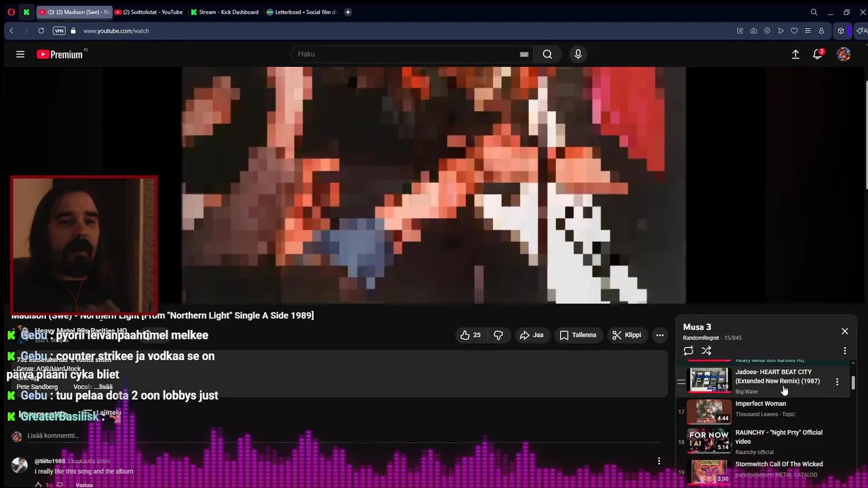Click the Jaa share button
Image resolution: width=868 pixels, height=488 pixels.
pyautogui.click(x=531, y=335)
